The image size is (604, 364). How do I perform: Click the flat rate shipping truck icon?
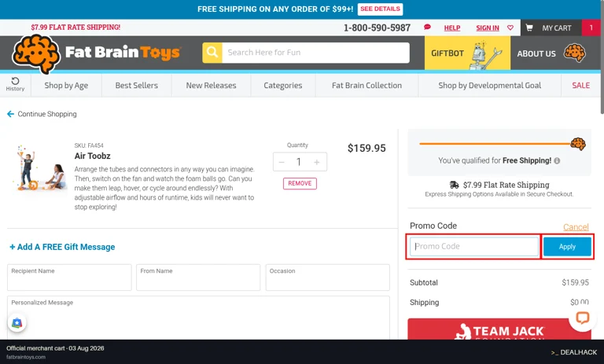455,185
